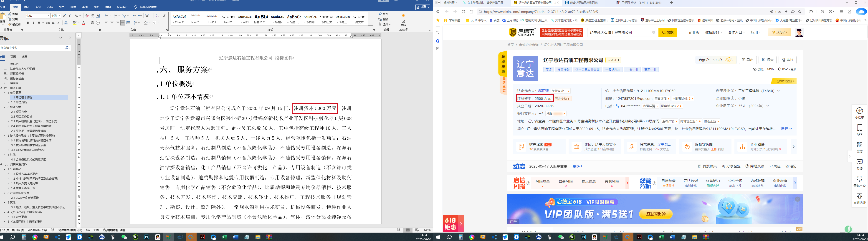Open Excel from the left Windows taskbar
The height and width of the screenshot is (241, 868).
(x=224, y=237)
